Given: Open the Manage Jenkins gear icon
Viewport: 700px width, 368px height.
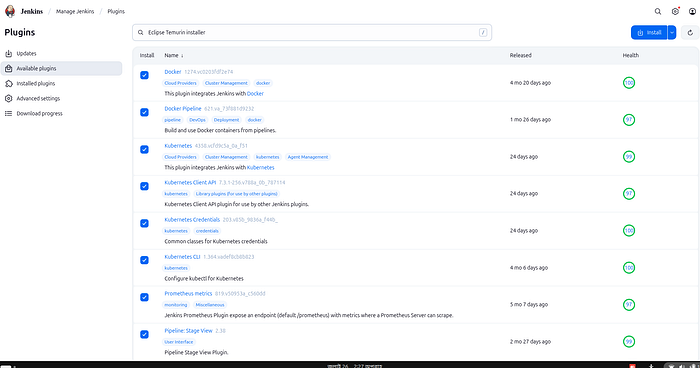Looking at the screenshot, I should coord(675,12).
